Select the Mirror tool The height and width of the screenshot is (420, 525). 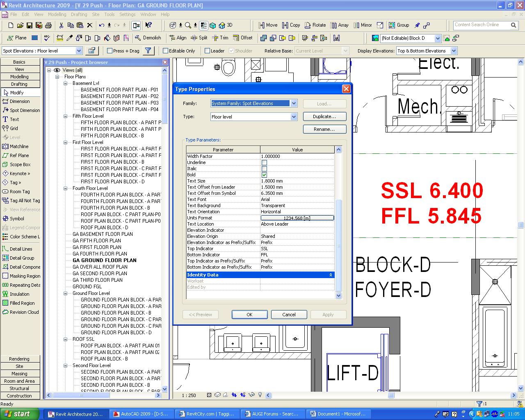[363, 25]
